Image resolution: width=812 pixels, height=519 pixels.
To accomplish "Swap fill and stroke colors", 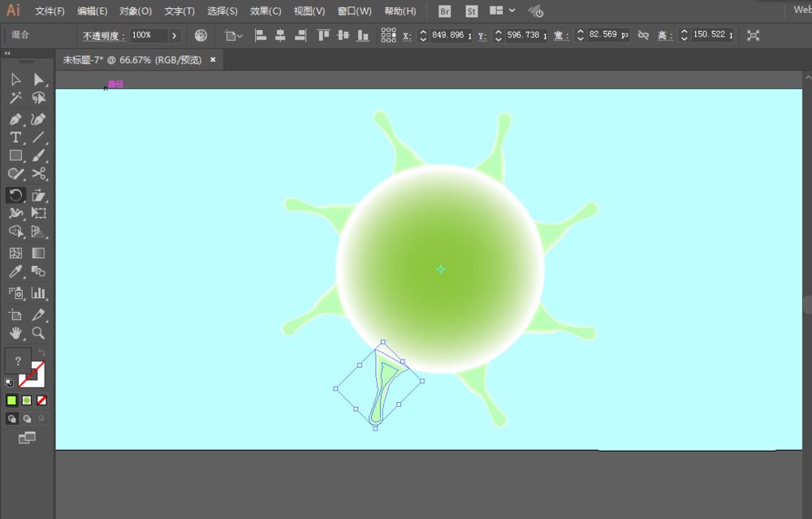I will point(41,353).
